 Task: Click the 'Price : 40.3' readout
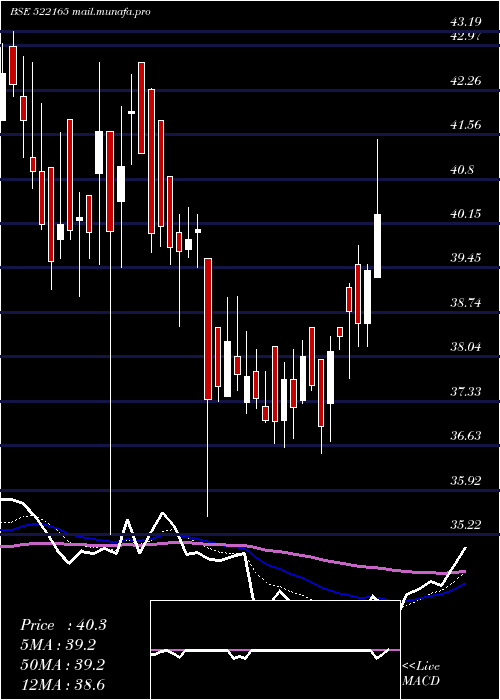(x=63, y=625)
